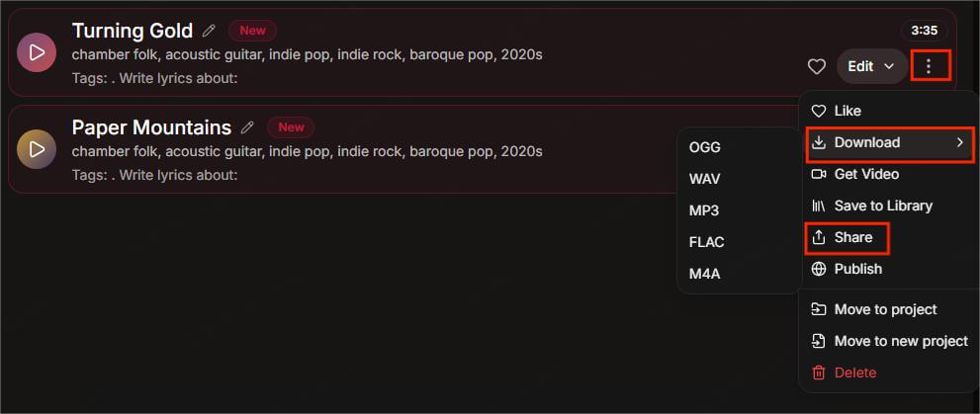980x414 pixels.
Task: Open the three-dot more options menu
Action: coord(929,66)
